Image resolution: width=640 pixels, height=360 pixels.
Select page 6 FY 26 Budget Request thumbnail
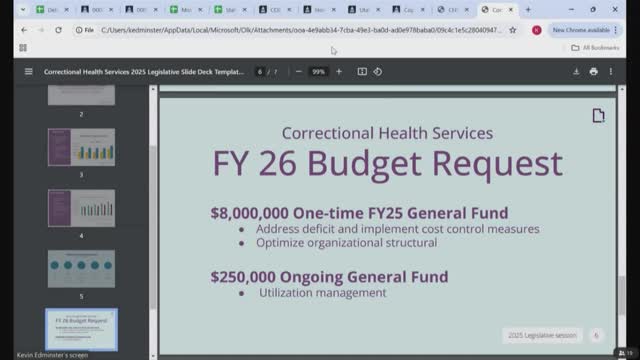(81, 329)
